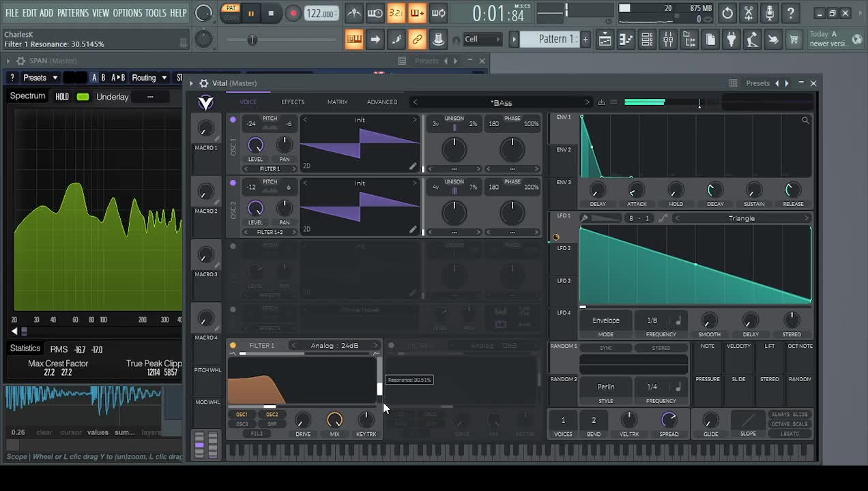
Task: Open the plugin picker plug icon
Action: click(731, 40)
